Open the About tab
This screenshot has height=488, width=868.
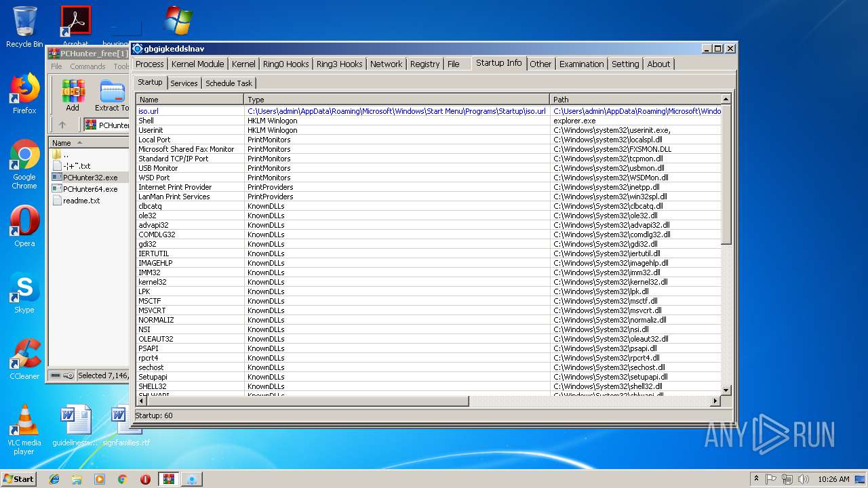[x=658, y=64]
